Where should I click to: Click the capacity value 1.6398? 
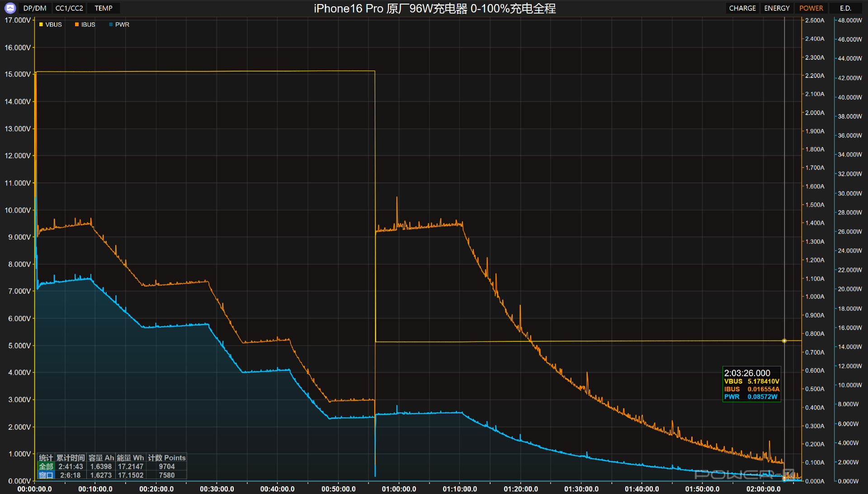click(x=101, y=466)
